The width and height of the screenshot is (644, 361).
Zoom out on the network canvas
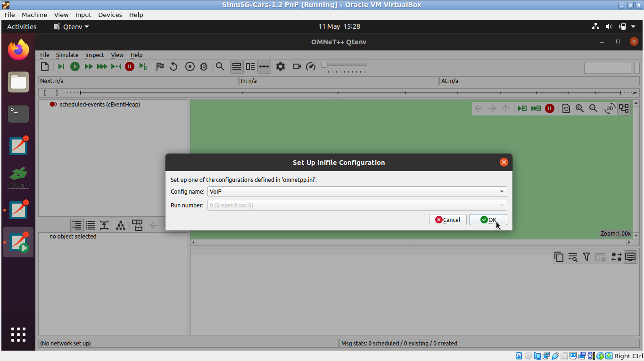[594, 108]
